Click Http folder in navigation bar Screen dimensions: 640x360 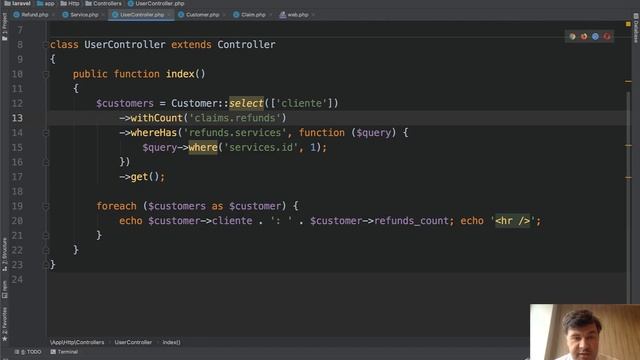[x=70, y=3]
